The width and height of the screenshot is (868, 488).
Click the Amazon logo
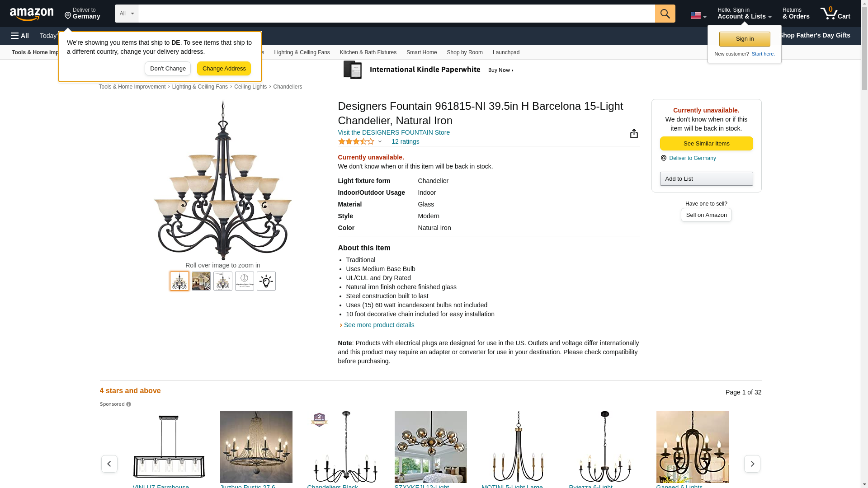tap(32, 14)
